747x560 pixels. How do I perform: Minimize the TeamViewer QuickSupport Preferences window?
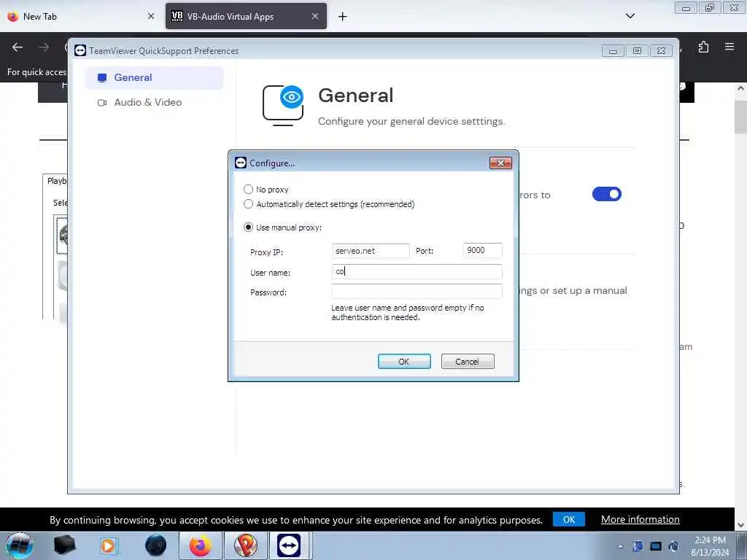coord(613,50)
